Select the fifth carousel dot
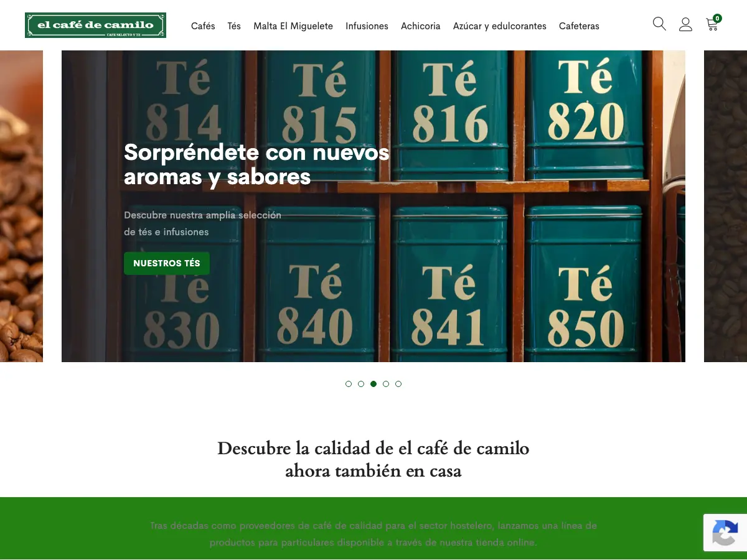The width and height of the screenshot is (747, 560). pos(398,384)
